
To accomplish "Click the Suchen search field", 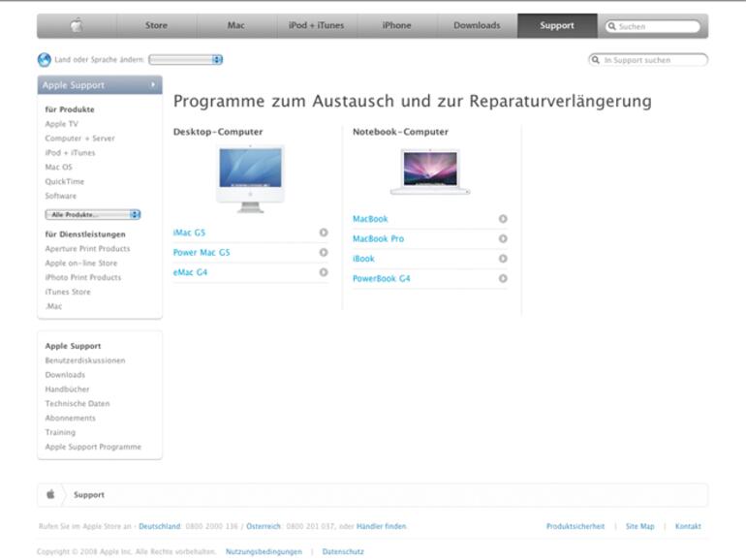I will point(653,26).
